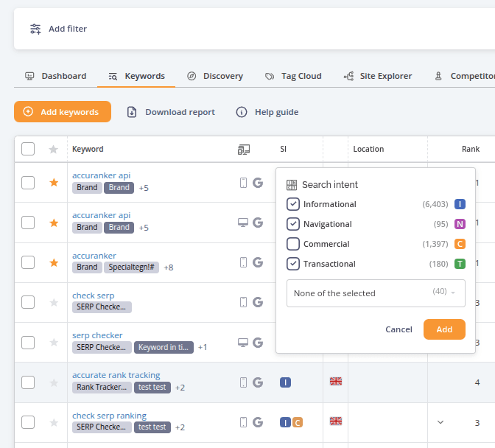
Task: Go to the Tag Cloud tab
Action: click(x=293, y=76)
